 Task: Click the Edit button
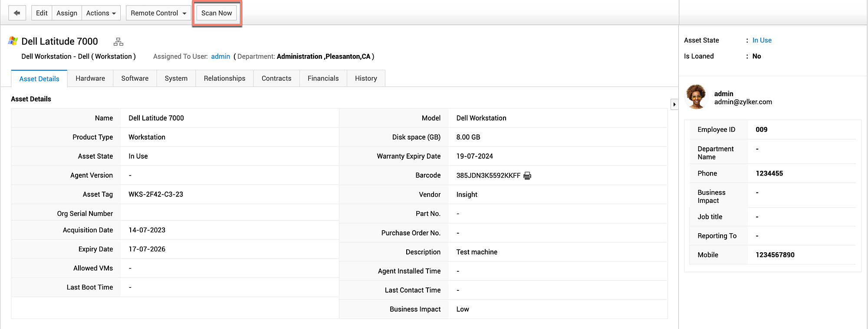click(42, 13)
